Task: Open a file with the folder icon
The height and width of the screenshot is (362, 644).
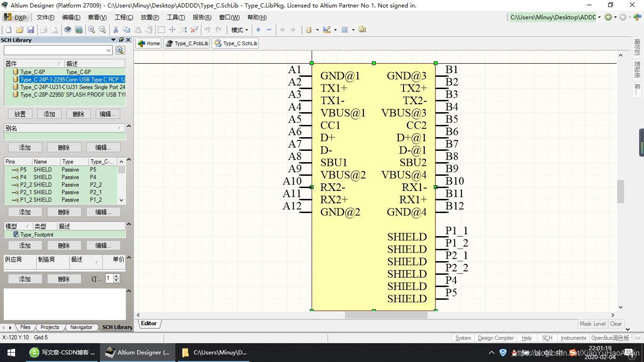Action: coord(20,30)
